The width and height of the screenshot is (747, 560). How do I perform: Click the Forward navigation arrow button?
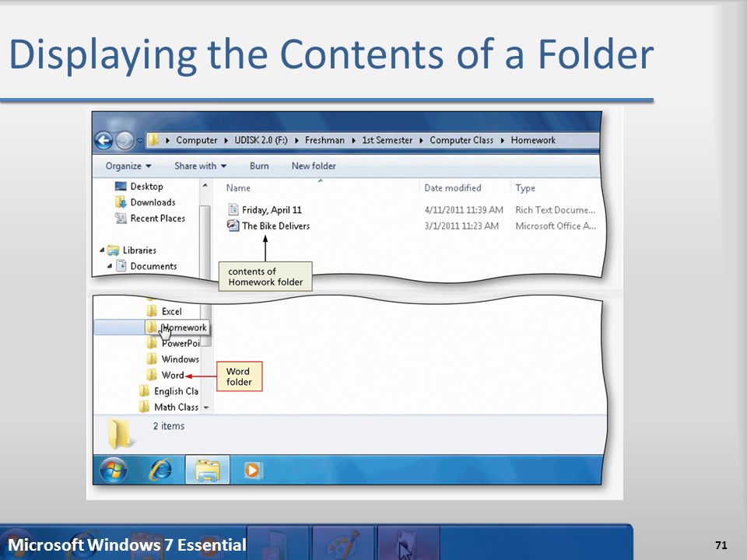[x=124, y=141]
